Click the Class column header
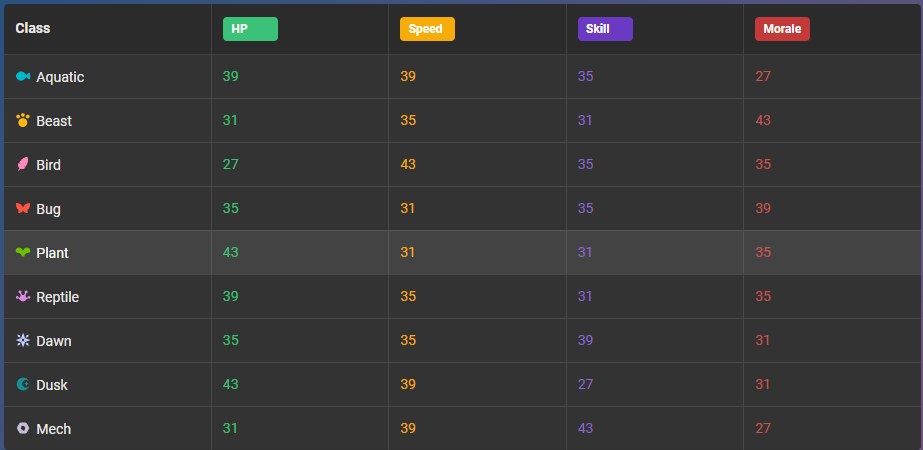The width and height of the screenshot is (923, 450). [33, 28]
